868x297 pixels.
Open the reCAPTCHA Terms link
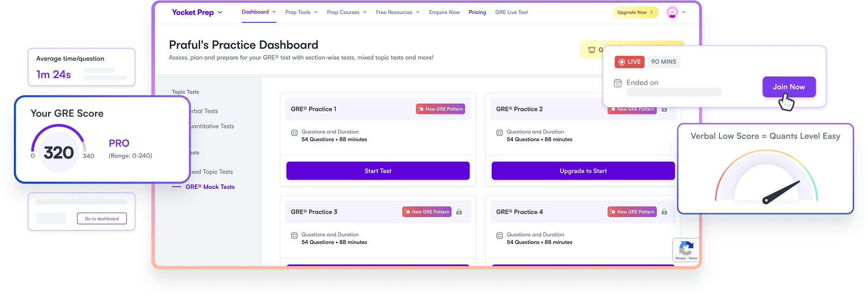tap(693, 259)
